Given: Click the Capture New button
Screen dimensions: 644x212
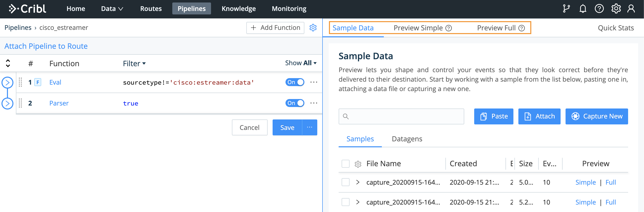Looking at the screenshot, I should point(597,116).
